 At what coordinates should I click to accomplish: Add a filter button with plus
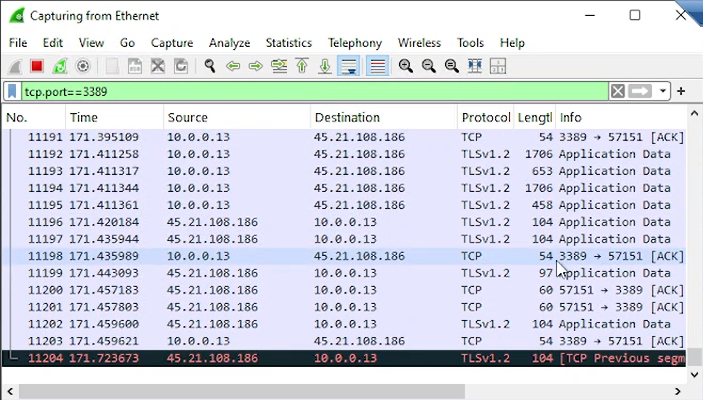point(681,91)
